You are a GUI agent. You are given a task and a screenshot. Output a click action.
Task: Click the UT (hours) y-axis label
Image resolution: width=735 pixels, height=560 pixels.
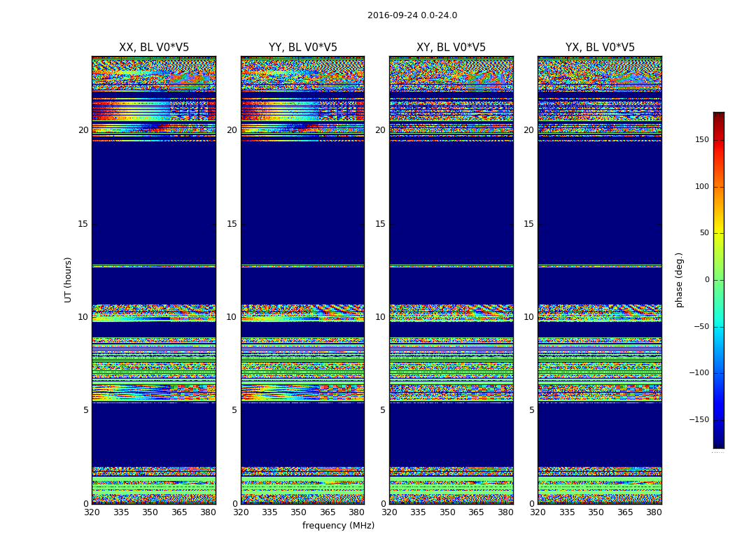click(68, 280)
